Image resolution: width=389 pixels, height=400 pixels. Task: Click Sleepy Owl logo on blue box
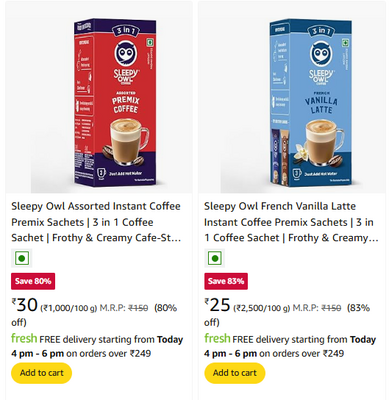coord(321,63)
